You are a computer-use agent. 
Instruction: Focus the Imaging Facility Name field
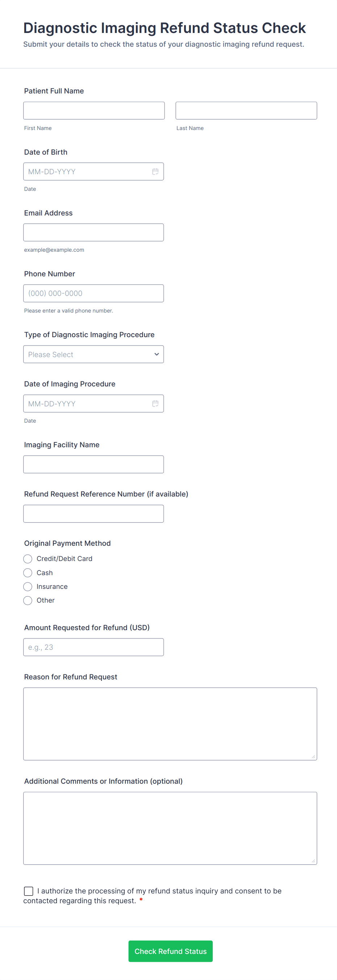click(x=93, y=465)
